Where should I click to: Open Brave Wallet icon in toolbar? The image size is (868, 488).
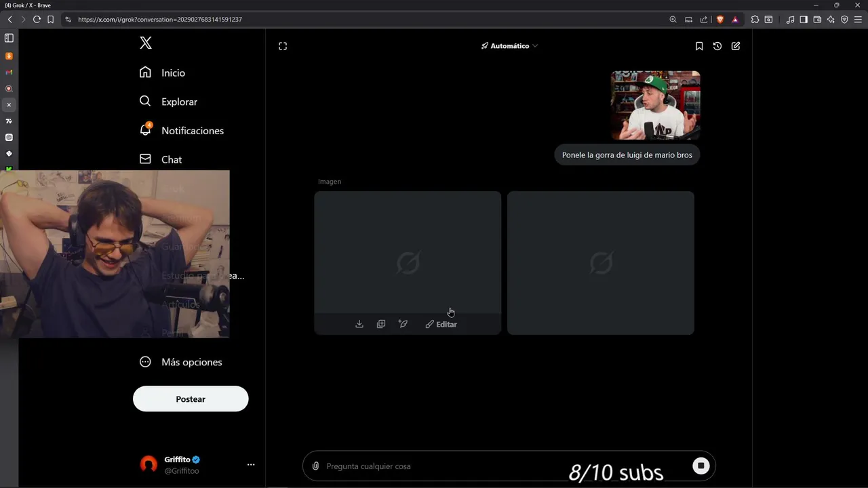(x=817, y=20)
